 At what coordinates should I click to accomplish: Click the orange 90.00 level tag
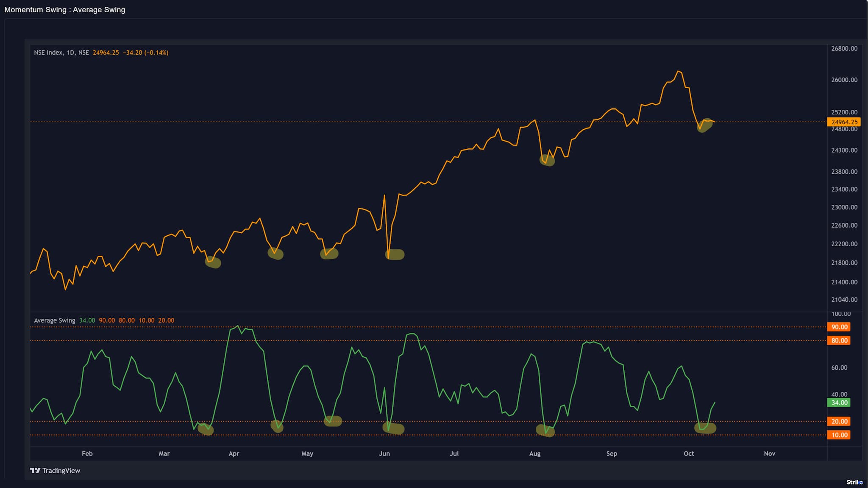click(x=839, y=327)
